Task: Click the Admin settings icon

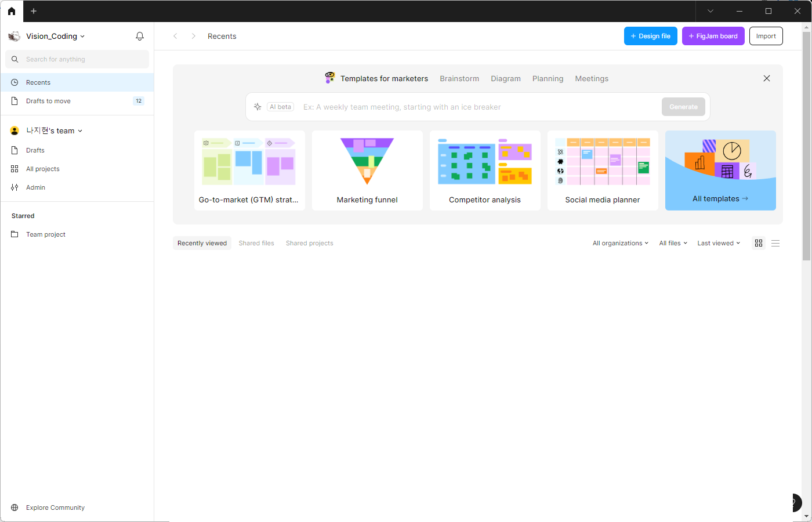Action: tap(14, 187)
